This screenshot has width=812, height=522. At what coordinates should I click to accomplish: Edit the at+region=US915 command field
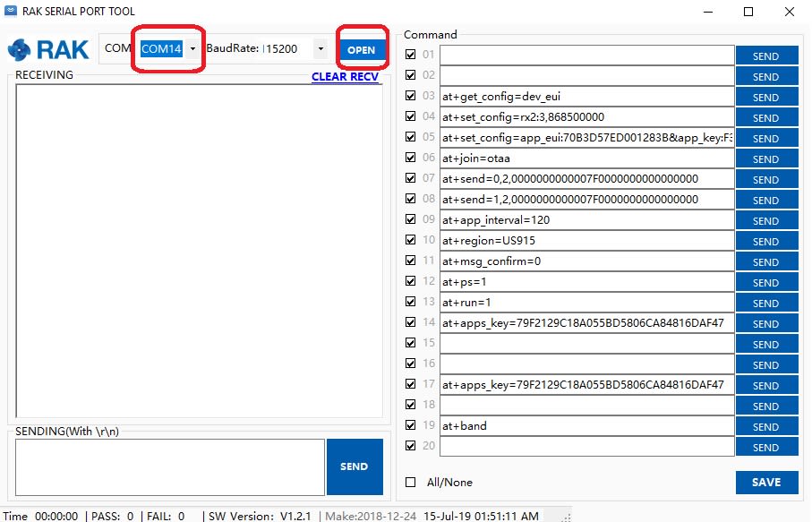click(586, 240)
